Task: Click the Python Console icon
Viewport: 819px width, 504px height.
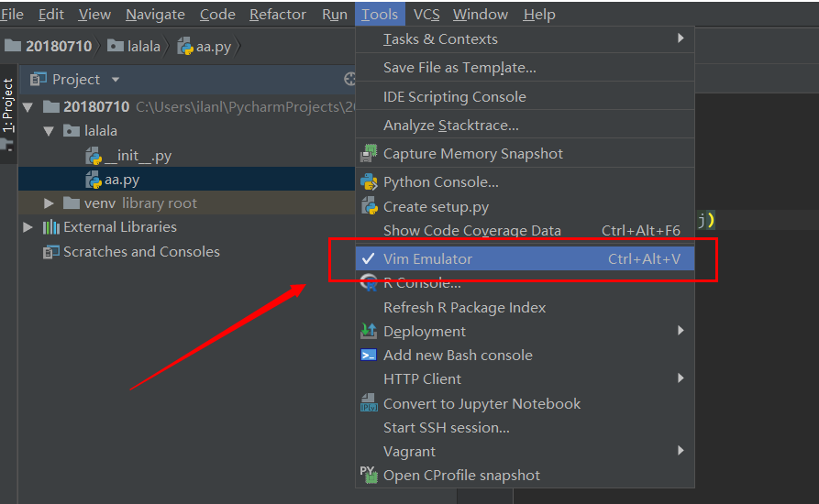Action: [369, 181]
